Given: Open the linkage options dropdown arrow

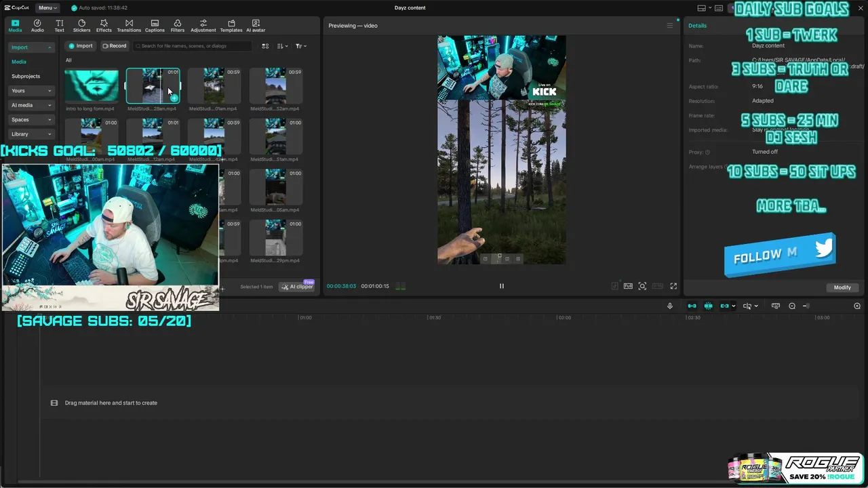Looking at the screenshot, I should (734, 306).
